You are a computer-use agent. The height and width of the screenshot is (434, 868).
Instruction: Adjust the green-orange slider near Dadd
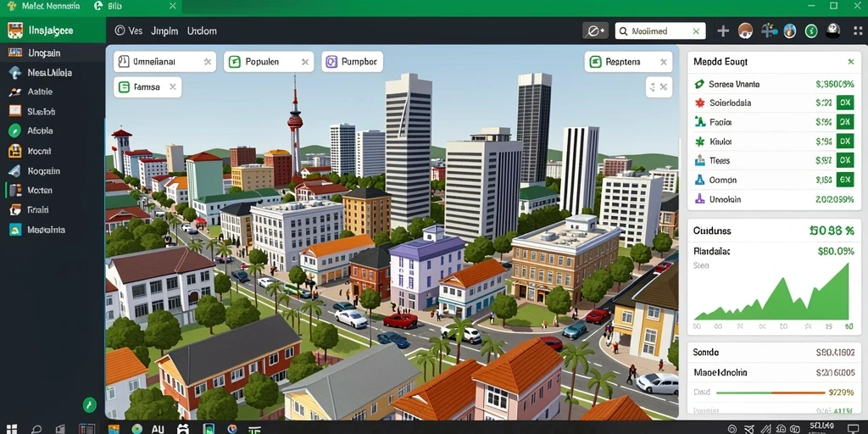pos(771,392)
